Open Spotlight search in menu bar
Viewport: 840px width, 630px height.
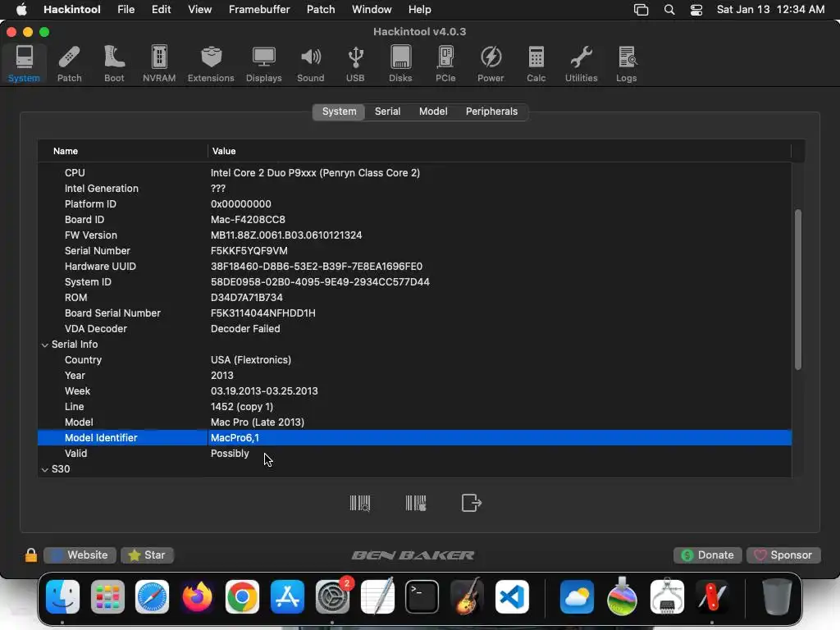coord(669,10)
